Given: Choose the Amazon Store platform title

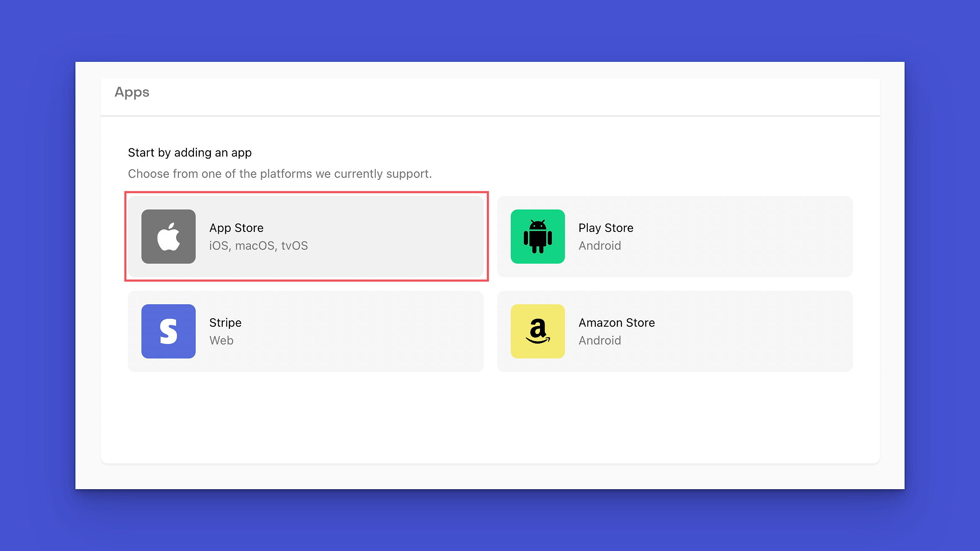Looking at the screenshot, I should click(617, 323).
